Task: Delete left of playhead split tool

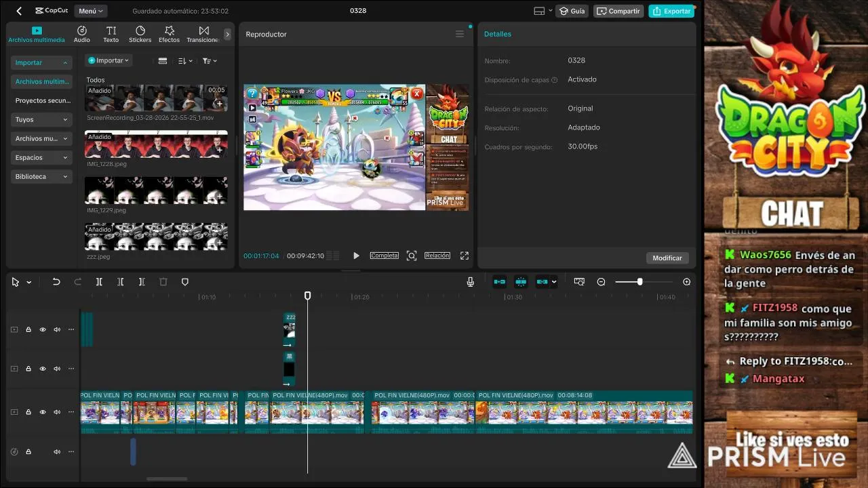Action: tap(120, 282)
